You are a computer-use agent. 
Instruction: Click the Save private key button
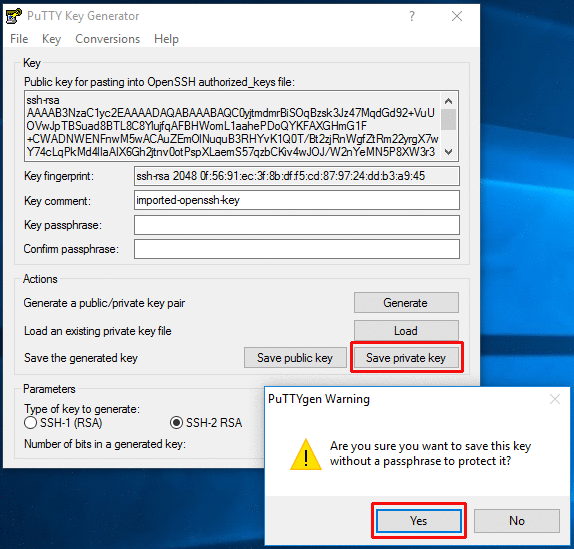click(406, 358)
